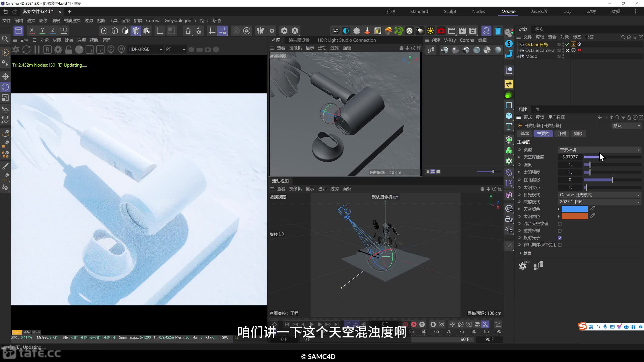The width and height of the screenshot is (644, 362).
Task: Open the Greyscalegorilla menu
Action: pos(180,21)
